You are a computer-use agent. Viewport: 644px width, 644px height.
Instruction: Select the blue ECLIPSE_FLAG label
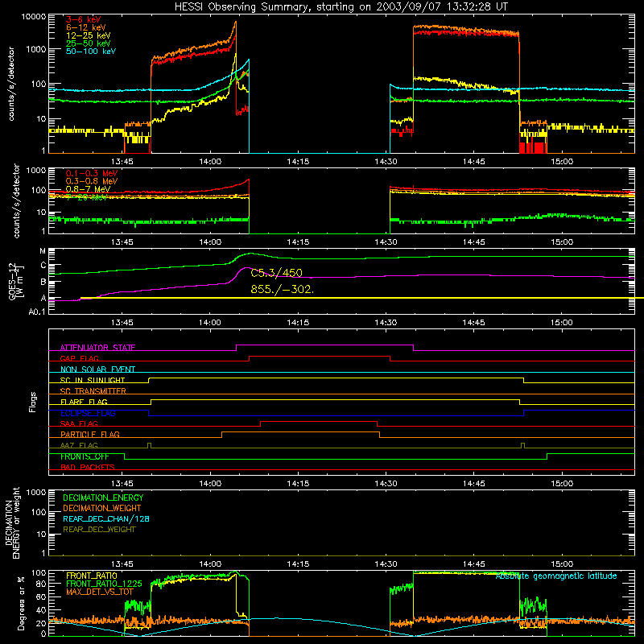[x=88, y=413]
